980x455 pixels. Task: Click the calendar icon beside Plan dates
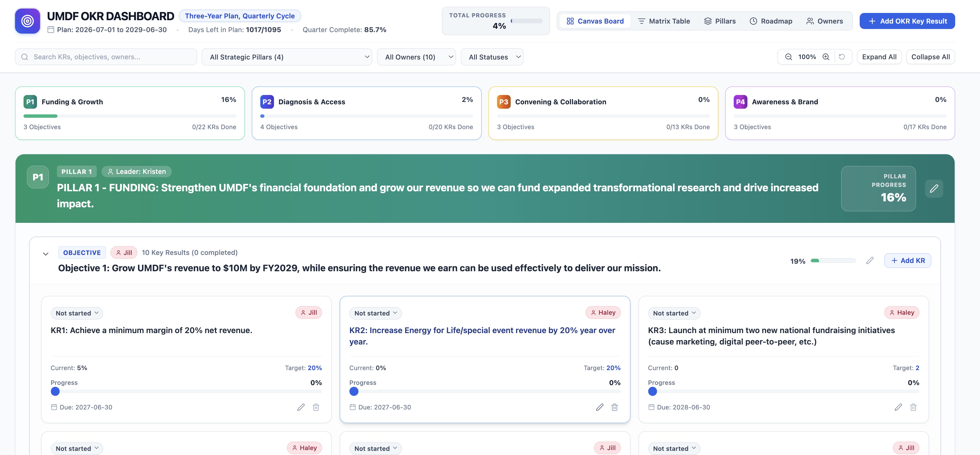pos(51,30)
